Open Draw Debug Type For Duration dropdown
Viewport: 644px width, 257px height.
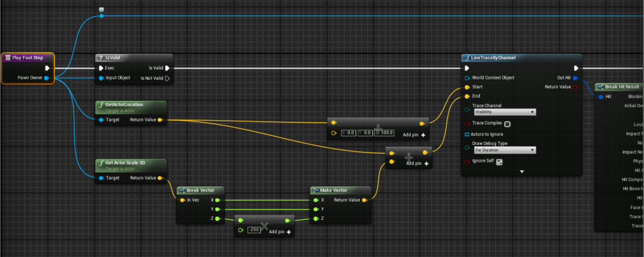(x=505, y=150)
